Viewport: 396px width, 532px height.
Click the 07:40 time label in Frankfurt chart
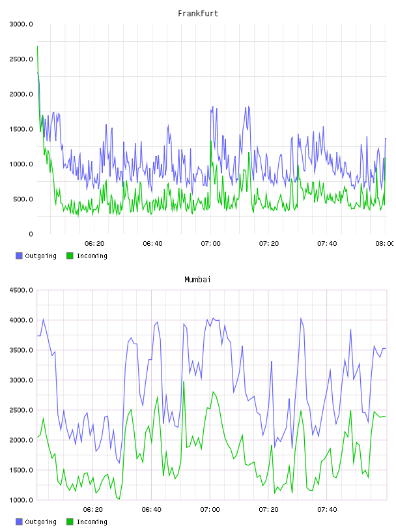tap(327, 244)
